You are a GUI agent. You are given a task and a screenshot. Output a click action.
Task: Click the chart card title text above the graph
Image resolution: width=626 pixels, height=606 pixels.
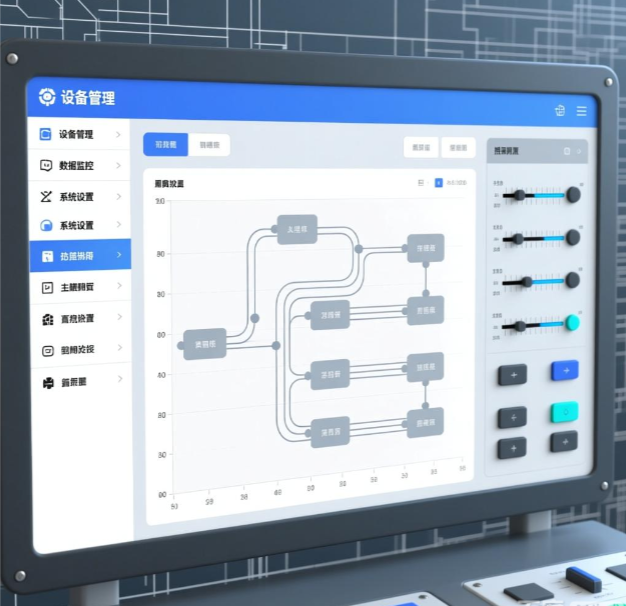click(169, 184)
